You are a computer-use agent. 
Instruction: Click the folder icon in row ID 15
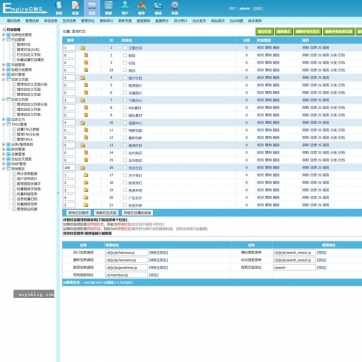point(86,160)
